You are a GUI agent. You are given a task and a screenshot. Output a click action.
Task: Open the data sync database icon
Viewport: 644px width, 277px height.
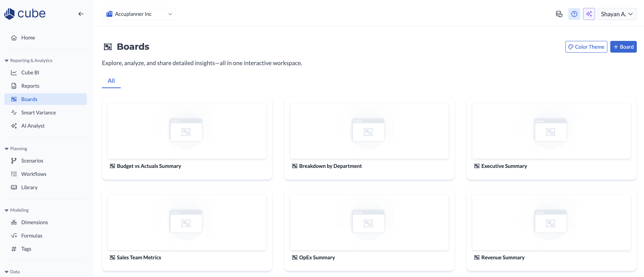[x=559, y=14]
